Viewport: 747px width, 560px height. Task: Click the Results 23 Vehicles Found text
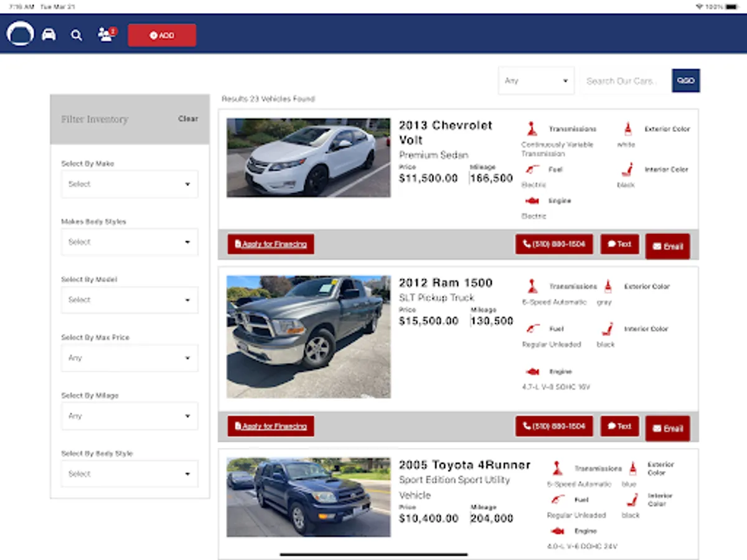268,99
